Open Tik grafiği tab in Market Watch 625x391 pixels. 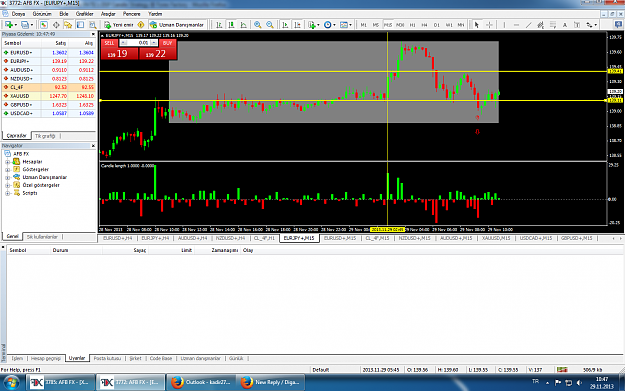tap(45, 136)
